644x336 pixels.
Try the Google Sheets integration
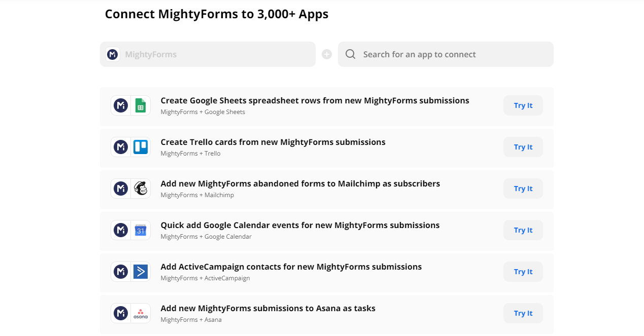523,105
